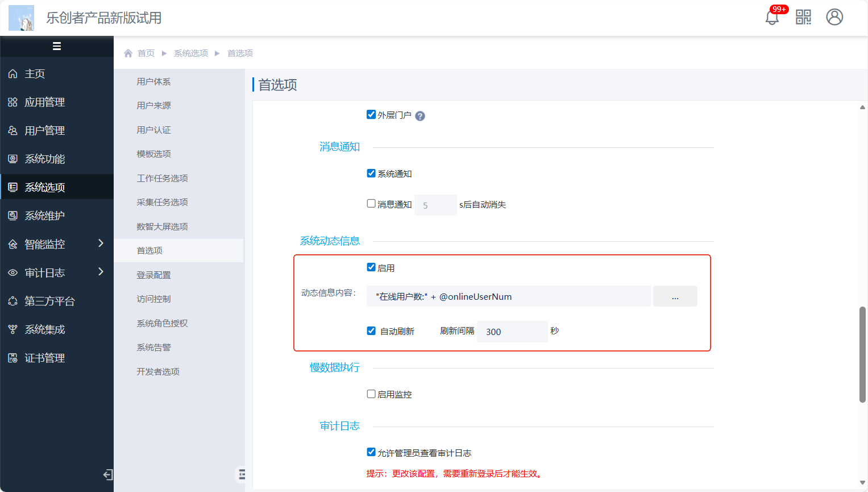
Task: Toggle the hamburger menu icon
Action: tap(57, 47)
